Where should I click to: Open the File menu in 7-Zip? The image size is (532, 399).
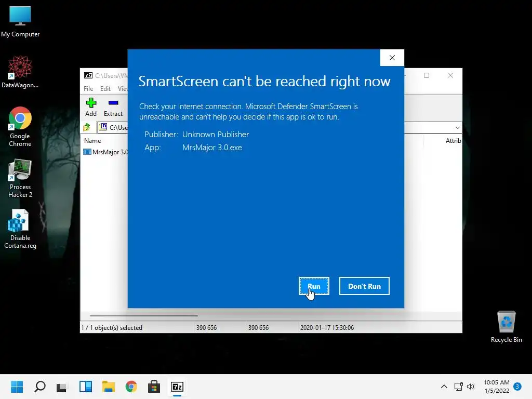(88, 88)
